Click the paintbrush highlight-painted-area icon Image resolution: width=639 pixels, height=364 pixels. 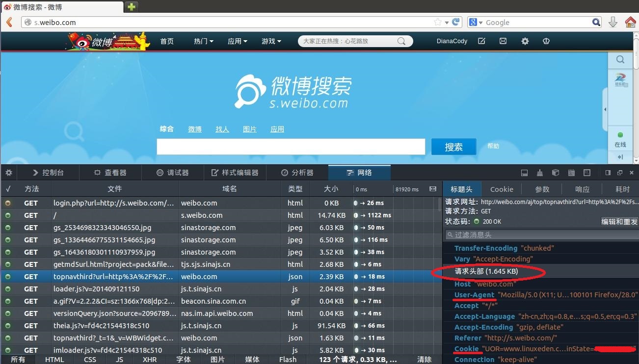click(x=540, y=173)
